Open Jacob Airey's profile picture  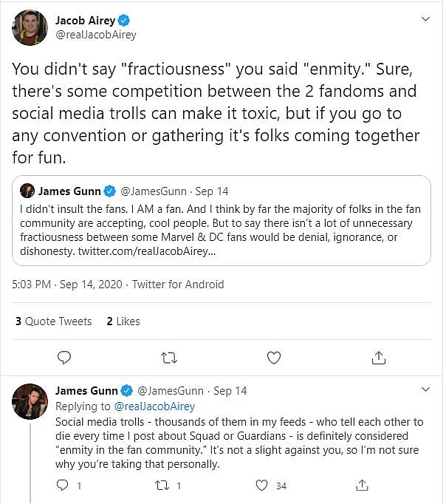coord(30,28)
